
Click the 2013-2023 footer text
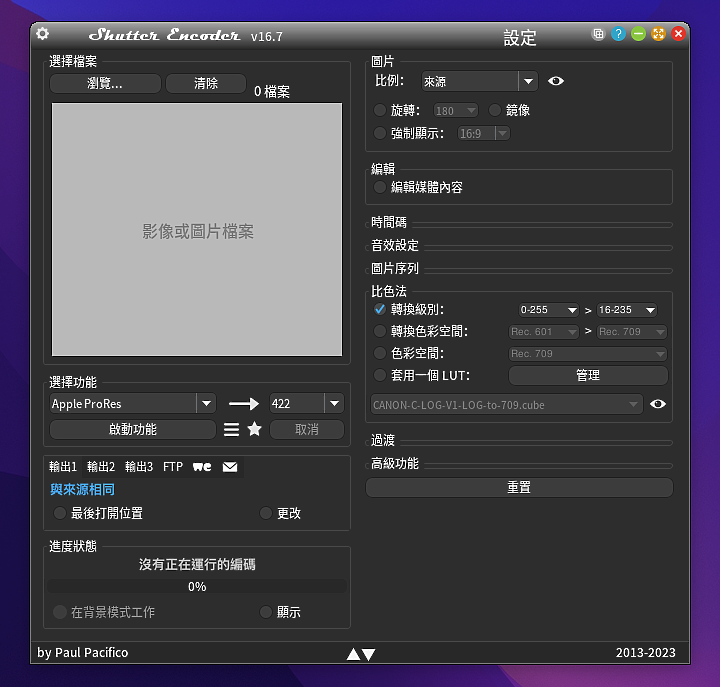(x=646, y=653)
